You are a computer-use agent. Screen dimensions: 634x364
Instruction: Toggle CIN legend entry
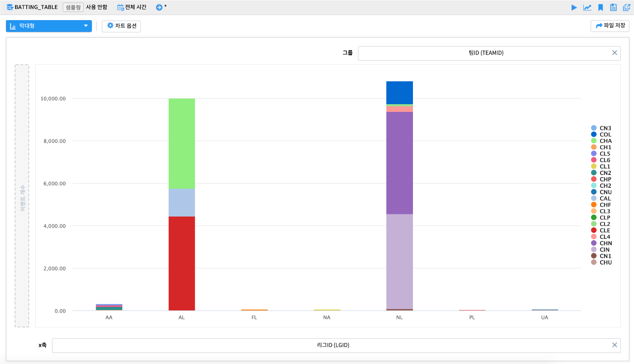tap(601, 250)
